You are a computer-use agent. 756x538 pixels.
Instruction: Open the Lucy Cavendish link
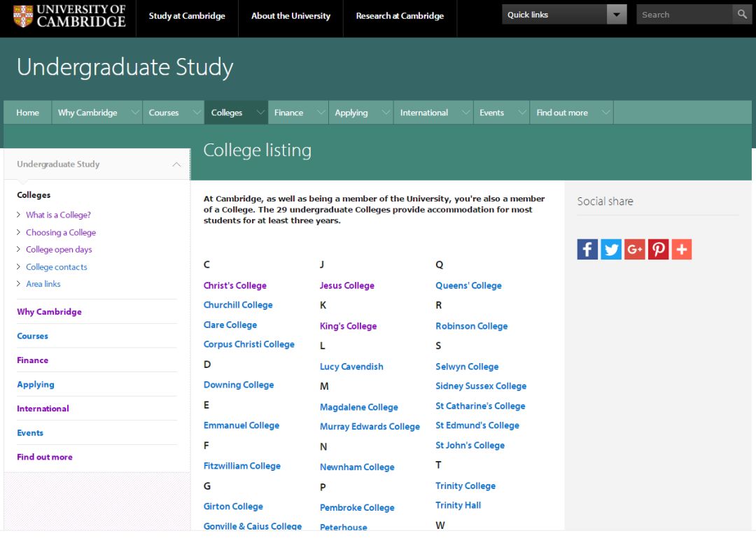tap(351, 367)
